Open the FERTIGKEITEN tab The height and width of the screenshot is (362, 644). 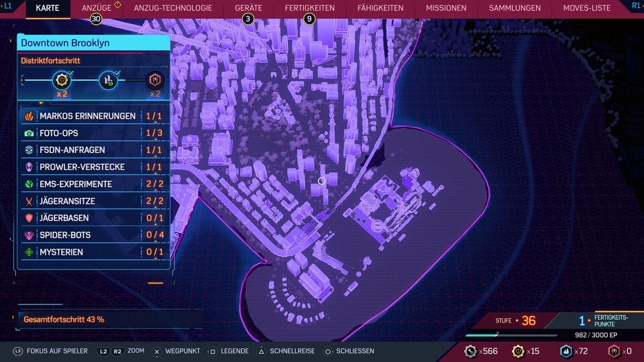(310, 8)
